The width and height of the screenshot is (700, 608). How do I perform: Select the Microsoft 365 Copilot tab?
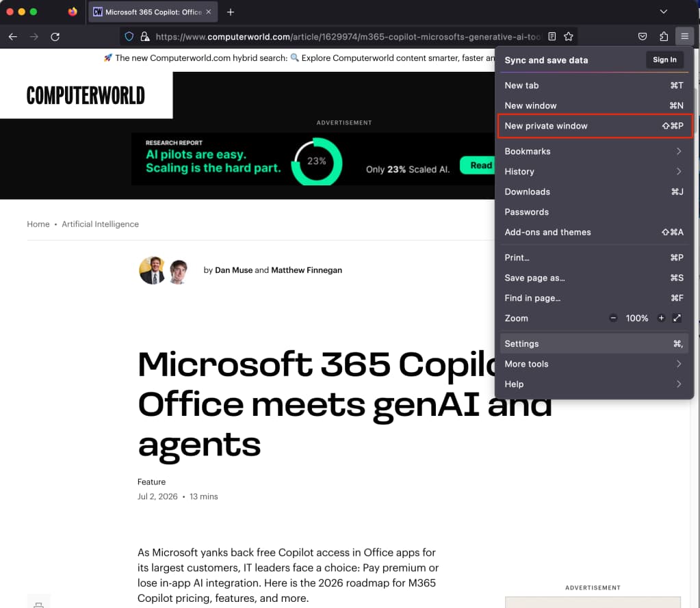[x=152, y=12]
